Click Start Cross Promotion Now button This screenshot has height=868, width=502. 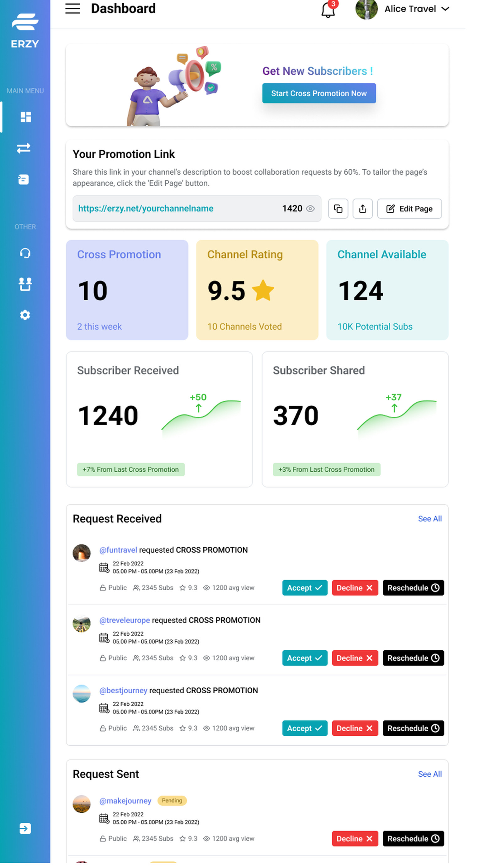(x=319, y=93)
